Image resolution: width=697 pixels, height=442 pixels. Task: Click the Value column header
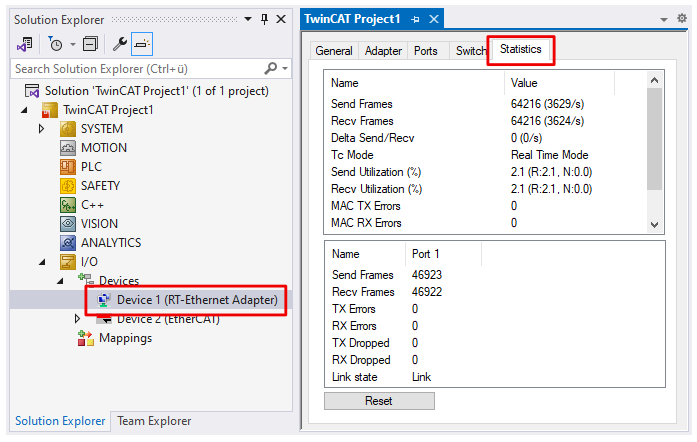(560, 83)
